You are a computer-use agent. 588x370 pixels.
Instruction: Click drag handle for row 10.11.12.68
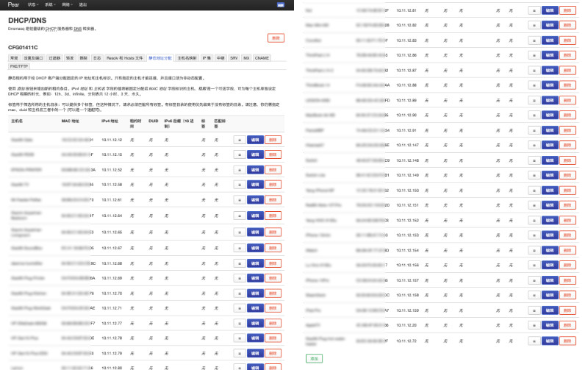(240, 263)
